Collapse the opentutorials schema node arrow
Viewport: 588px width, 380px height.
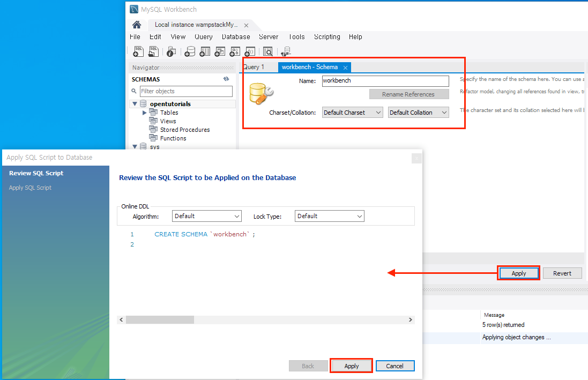[x=135, y=104]
